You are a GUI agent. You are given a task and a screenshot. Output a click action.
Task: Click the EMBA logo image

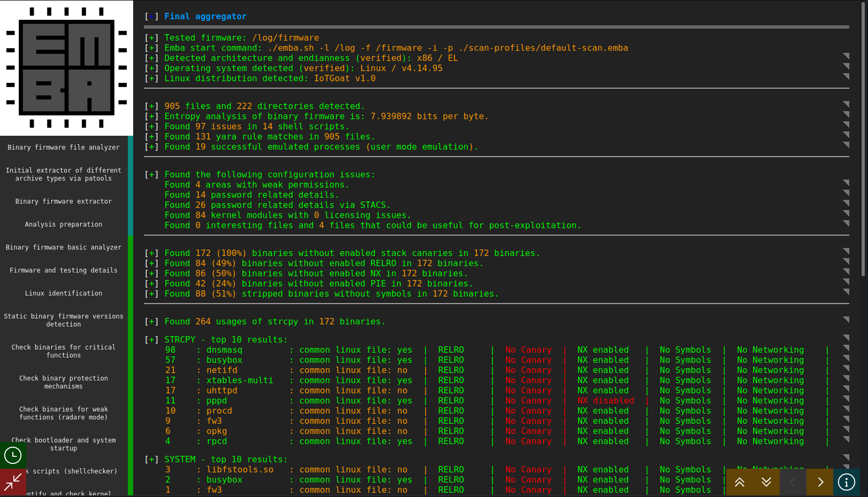pyautogui.click(x=66, y=68)
